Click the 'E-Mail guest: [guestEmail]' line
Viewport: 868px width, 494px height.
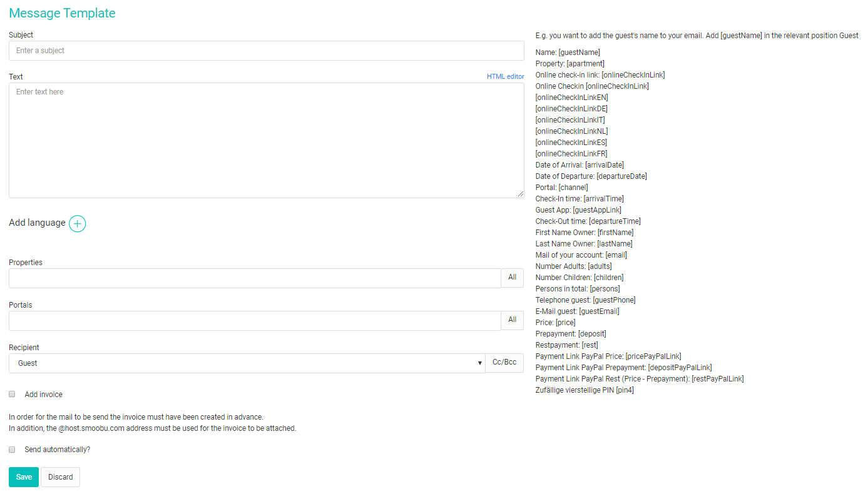[578, 311]
